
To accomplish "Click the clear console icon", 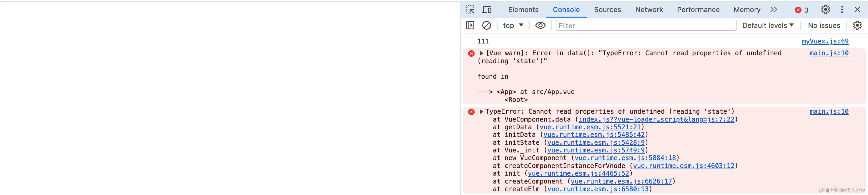I will (x=487, y=25).
